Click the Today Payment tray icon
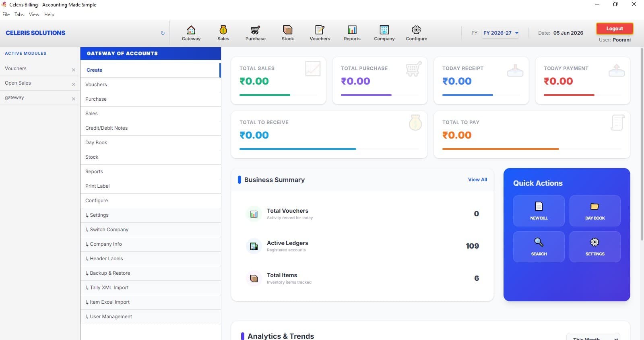 coord(617,70)
